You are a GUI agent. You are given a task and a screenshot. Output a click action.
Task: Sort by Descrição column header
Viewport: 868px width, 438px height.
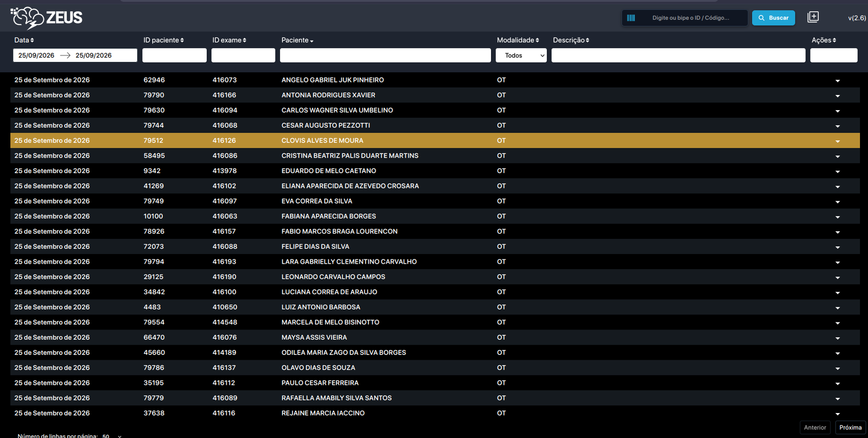coord(571,40)
